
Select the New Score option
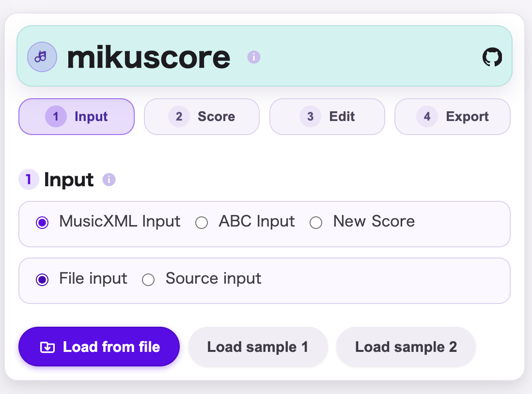(x=316, y=223)
